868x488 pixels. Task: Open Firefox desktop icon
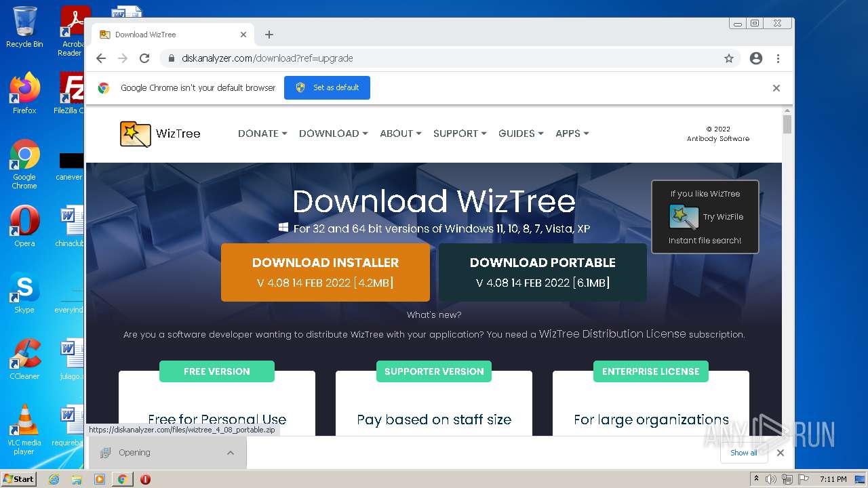pos(24,94)
